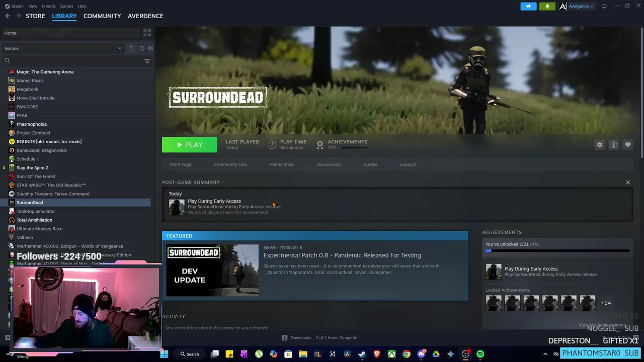Image resolution: width=644 pixels, height=362 pixels.
Task: Select Slay the Spire 2 in library
Action: click(x=32, y=167)
